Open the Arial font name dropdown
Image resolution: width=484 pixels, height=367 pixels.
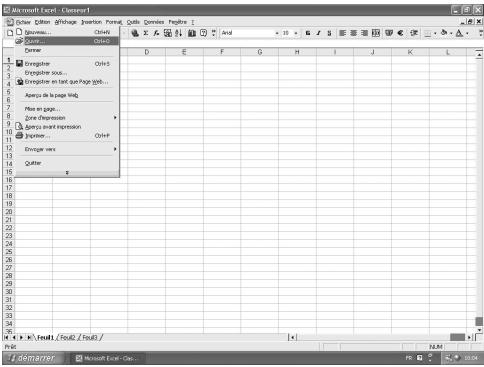[277, 33]
